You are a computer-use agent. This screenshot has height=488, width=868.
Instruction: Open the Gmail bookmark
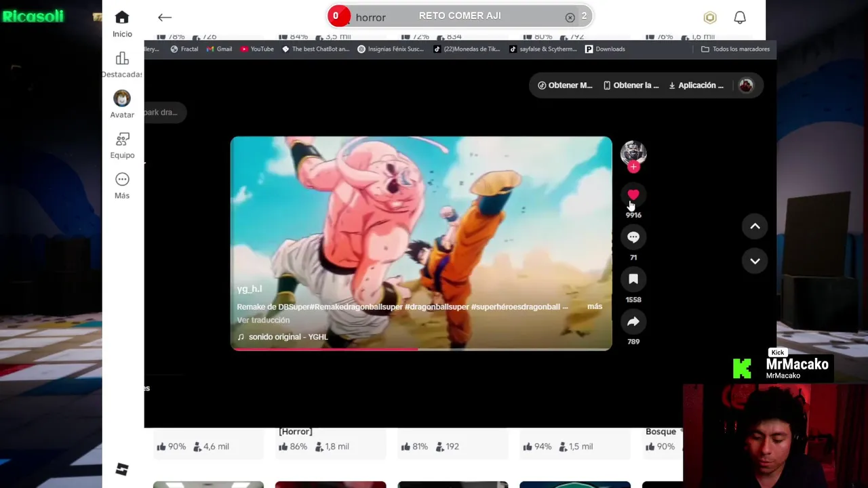coord(220,49)
